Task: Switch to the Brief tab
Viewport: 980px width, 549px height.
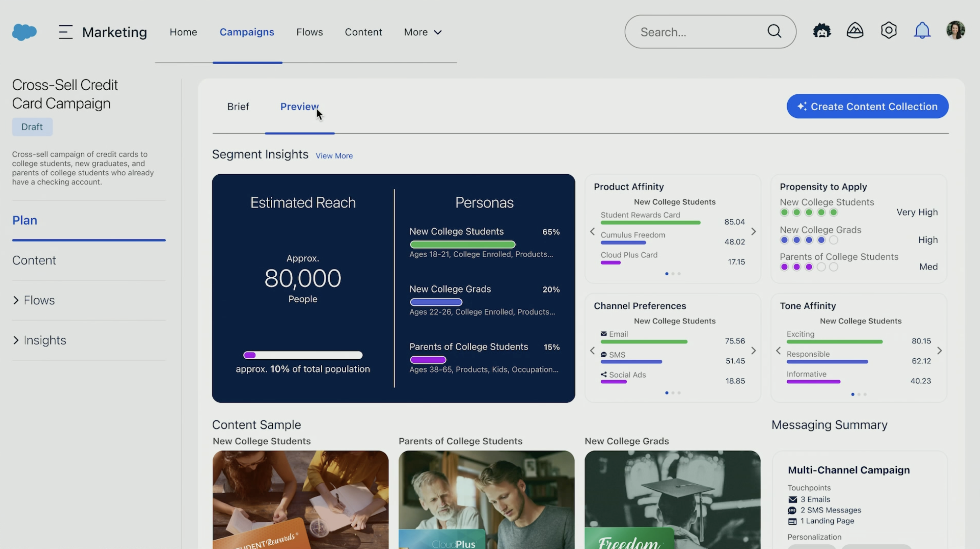Action: coord(238,106)
